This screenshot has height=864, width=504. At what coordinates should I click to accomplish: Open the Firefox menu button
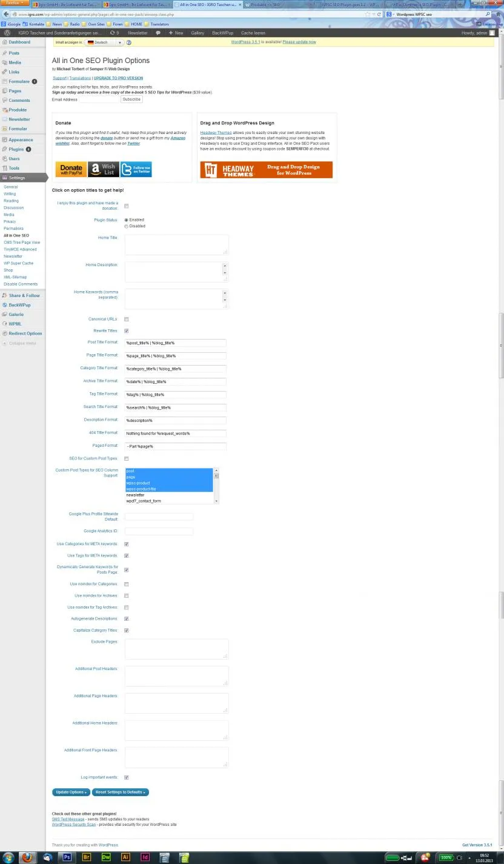(x=14, y=3)
